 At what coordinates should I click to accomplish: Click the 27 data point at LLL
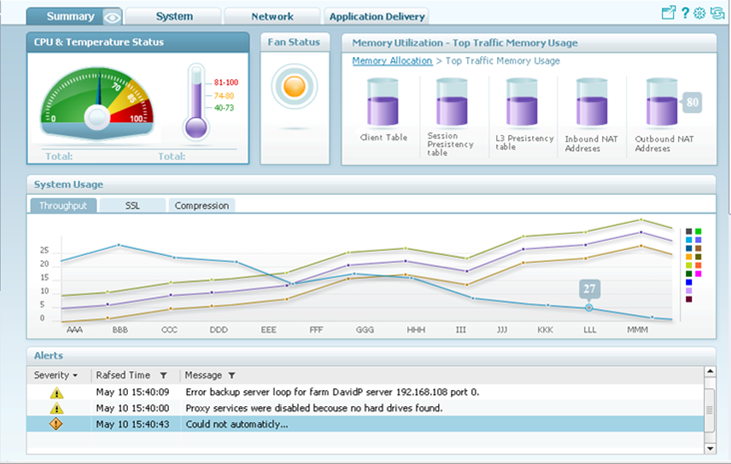(589, 308)
